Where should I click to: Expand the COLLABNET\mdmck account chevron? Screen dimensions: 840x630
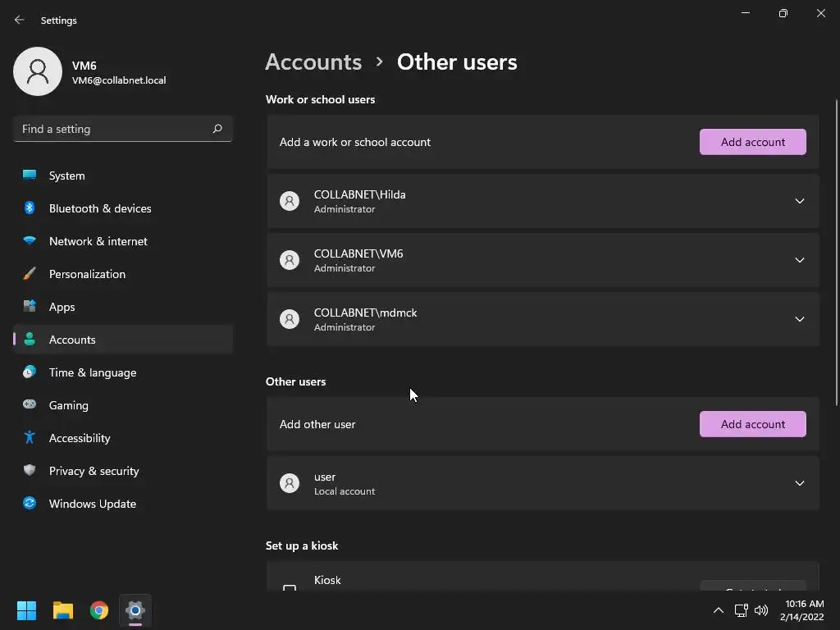[799, 319]
